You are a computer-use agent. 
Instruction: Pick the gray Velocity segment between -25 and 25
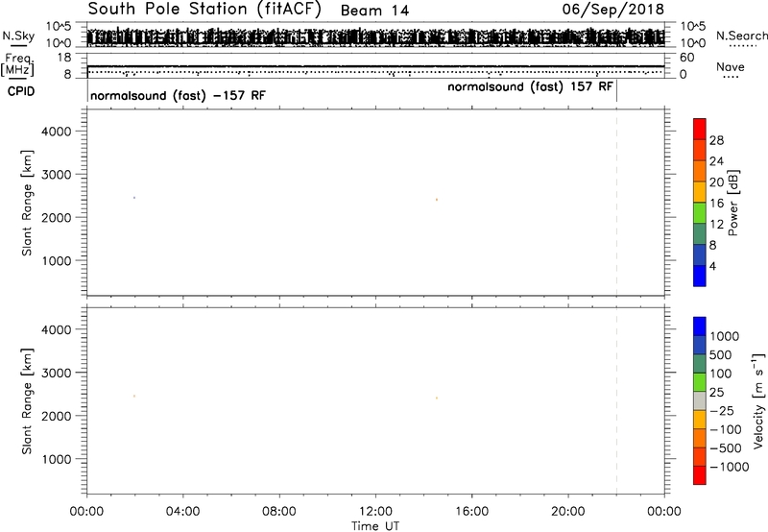click(700, 401)
